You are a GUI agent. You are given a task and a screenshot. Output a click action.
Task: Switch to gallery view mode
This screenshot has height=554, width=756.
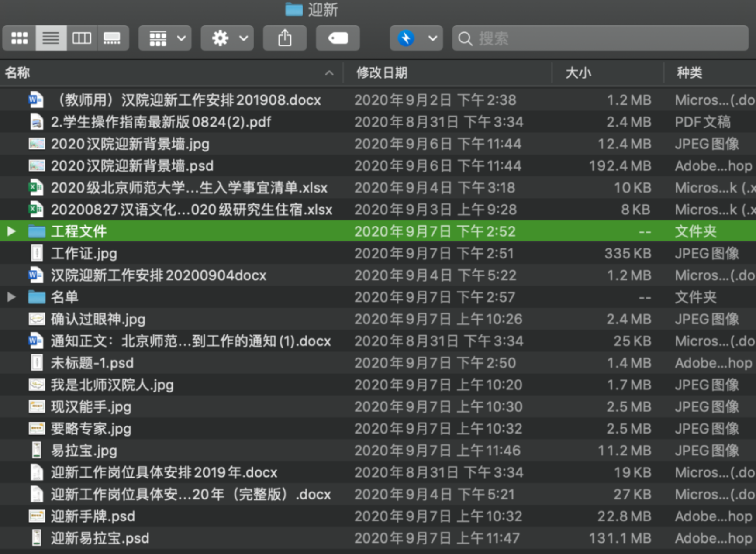click(112, 38)
